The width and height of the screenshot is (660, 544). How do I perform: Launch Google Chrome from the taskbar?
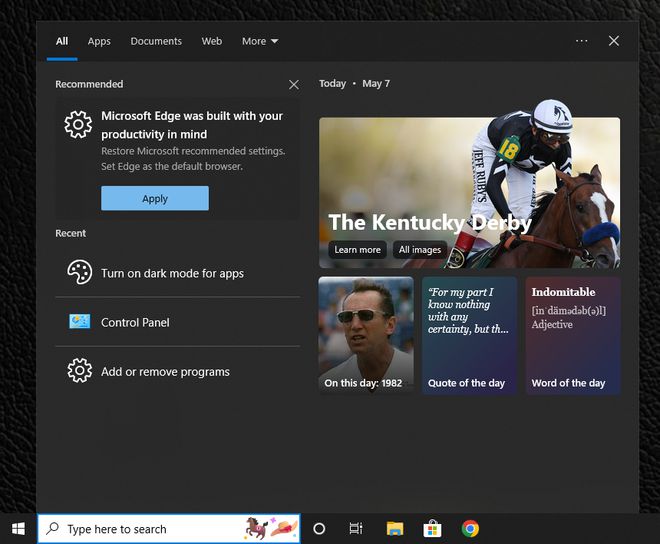click(x=470, y=529)
